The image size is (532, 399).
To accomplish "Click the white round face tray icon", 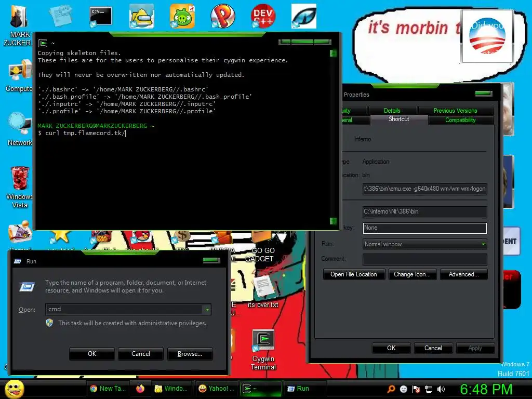I will (403, 389).
